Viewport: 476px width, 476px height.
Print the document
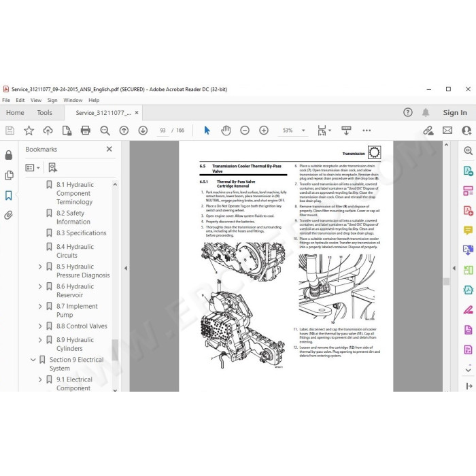[x=86, y=131]
